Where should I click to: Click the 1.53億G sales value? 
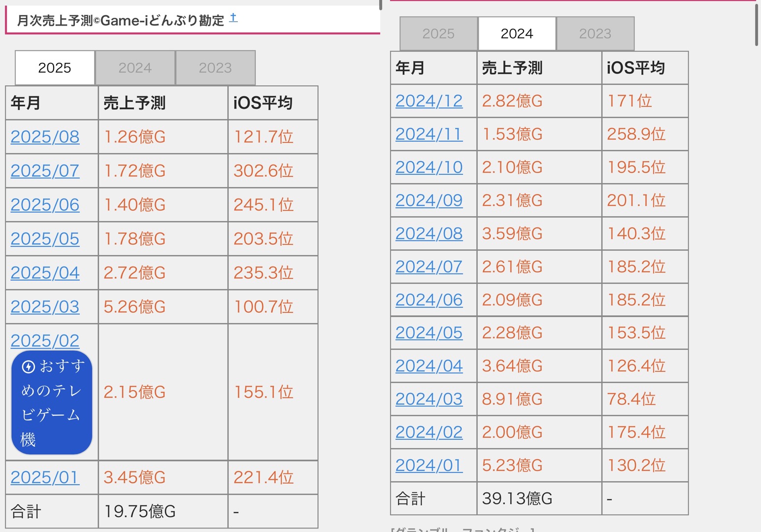512,134
